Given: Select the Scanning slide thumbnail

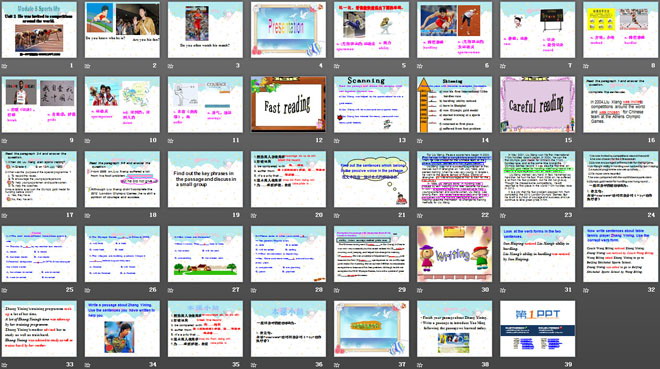Looking at the screenshot, I should 371,105.
